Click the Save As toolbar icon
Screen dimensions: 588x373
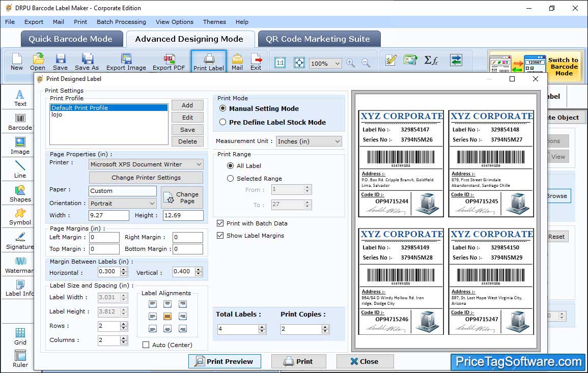click(x=87, y=62)
